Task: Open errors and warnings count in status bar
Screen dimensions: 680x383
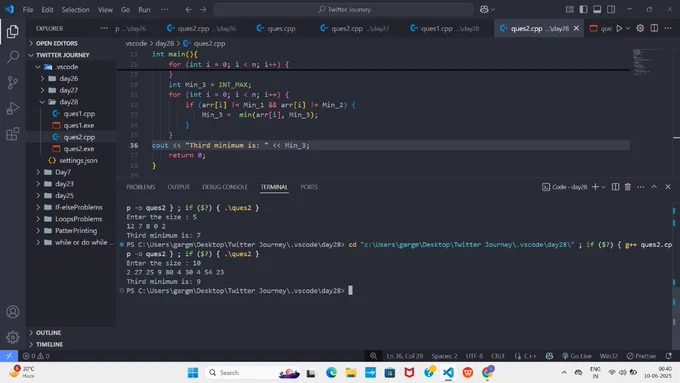Action: pos(36,356)
